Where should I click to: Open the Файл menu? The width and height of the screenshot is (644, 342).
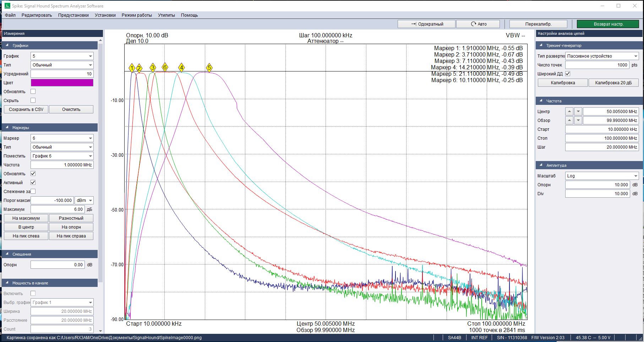point(10,15)
